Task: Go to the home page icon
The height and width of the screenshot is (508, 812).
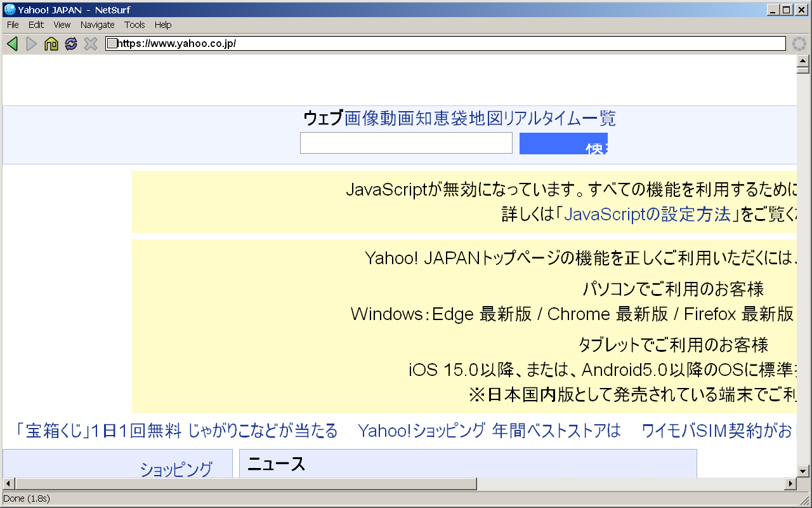Action: [x=51, y=44]
